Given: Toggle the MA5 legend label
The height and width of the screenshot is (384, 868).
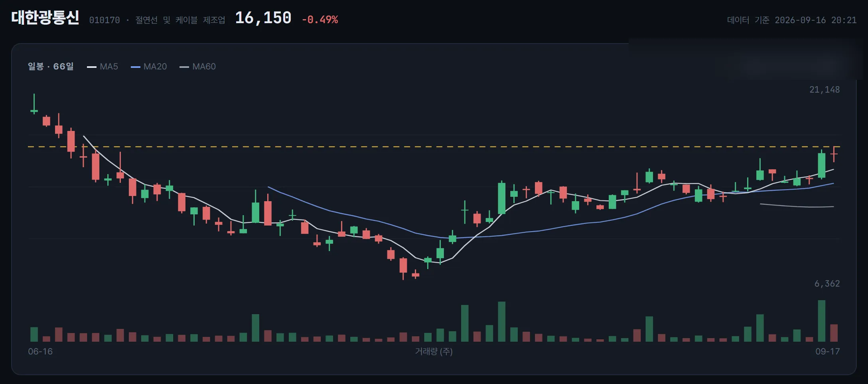Looking at the screenshot, I should 109,67.
